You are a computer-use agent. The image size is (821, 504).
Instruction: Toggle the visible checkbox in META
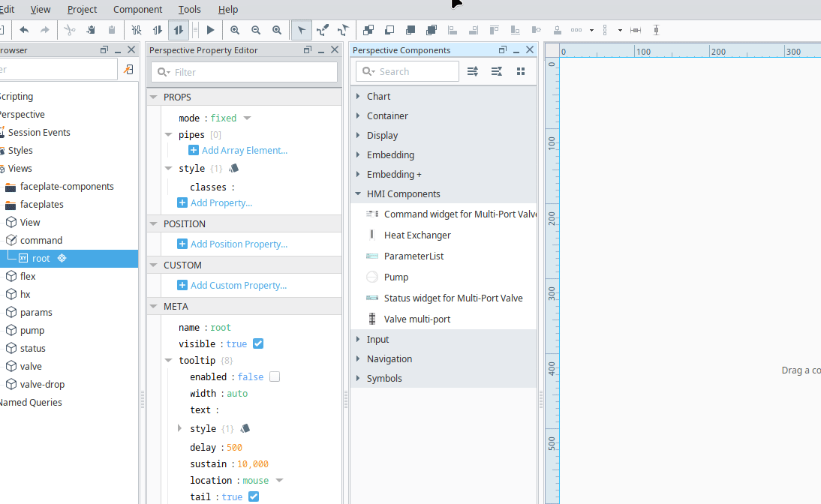258,343
